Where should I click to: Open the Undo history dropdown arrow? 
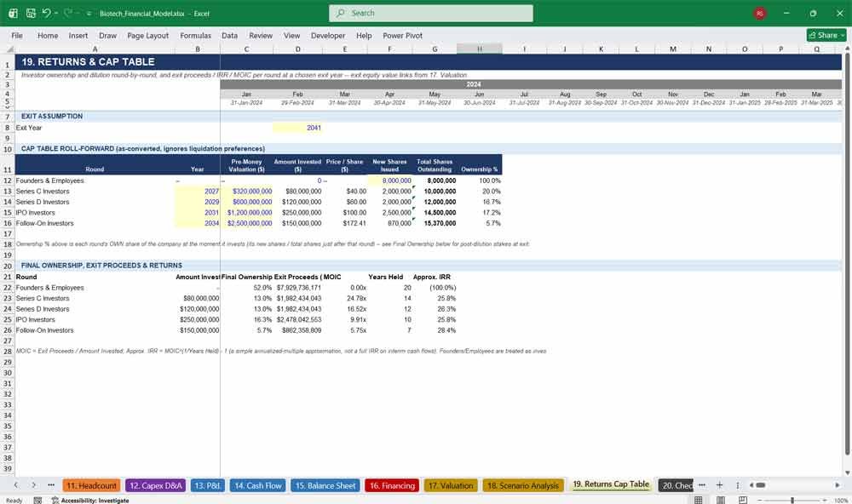pyautogui.click(x=56, y=13)
